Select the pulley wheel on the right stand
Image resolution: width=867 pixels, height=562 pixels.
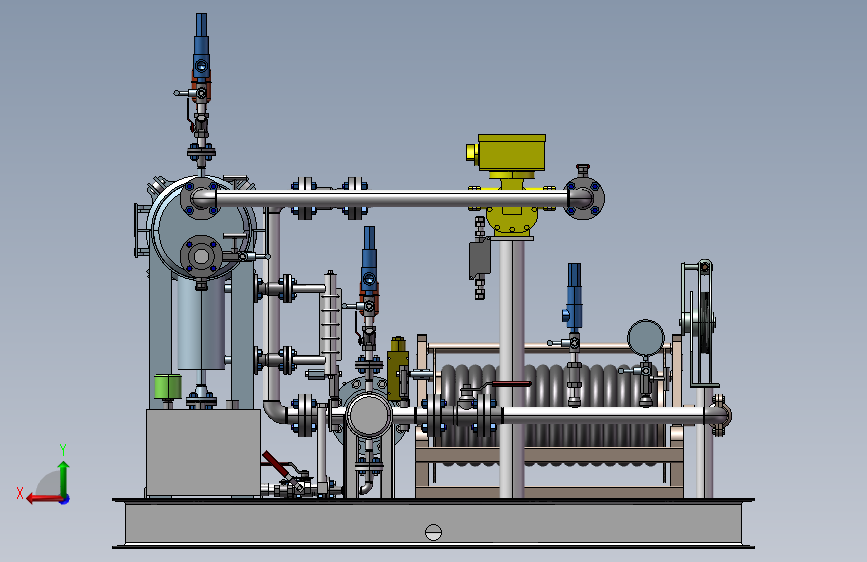[x=704, y=321]
